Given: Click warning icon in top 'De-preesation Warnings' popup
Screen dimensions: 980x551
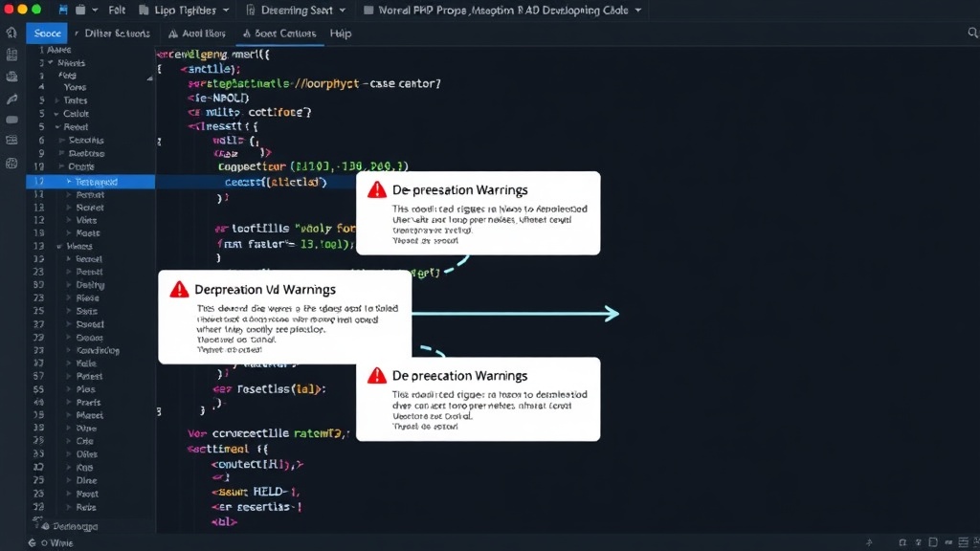Looking at the screenshot, I should [x=377, y=189].
